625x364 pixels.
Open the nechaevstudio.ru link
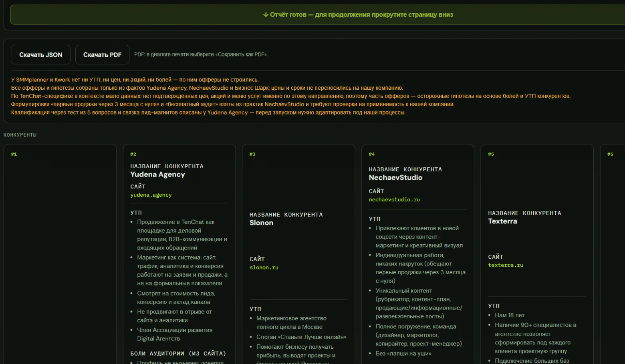tap(394, 199)
